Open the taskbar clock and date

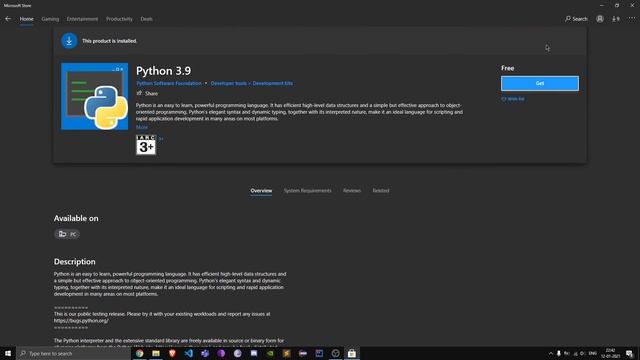610,353
